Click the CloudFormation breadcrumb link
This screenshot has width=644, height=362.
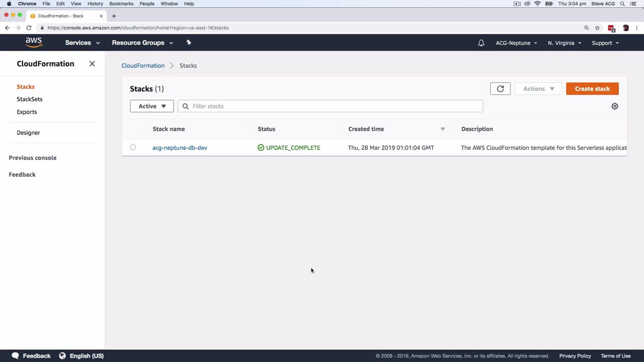(143, 66)
